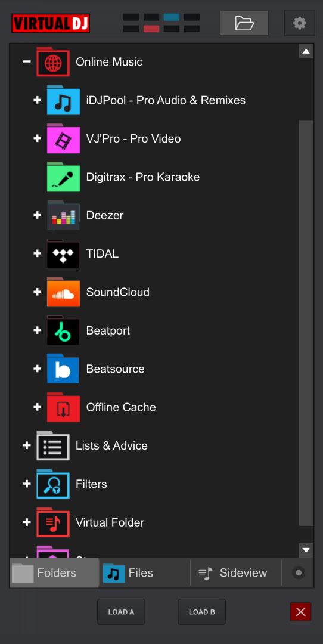Click the LOAD A button

pyautogui.click(x=121, y=612)
